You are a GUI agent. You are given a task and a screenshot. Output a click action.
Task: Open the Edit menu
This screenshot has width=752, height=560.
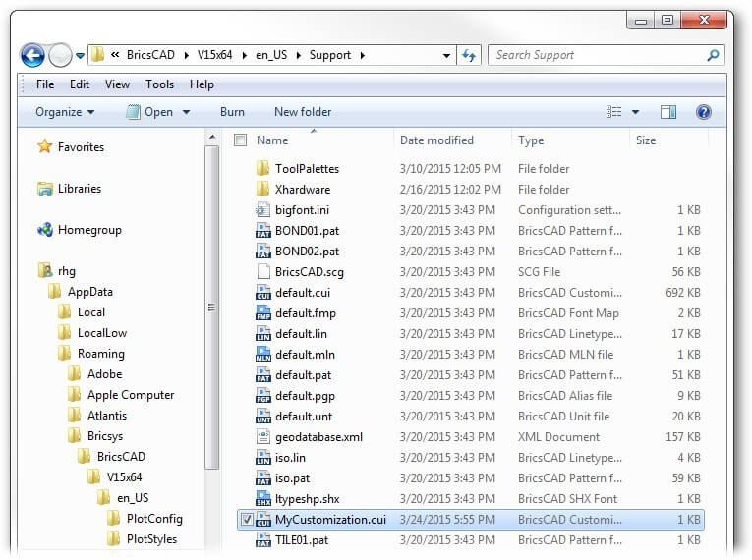tap(80, 84)
